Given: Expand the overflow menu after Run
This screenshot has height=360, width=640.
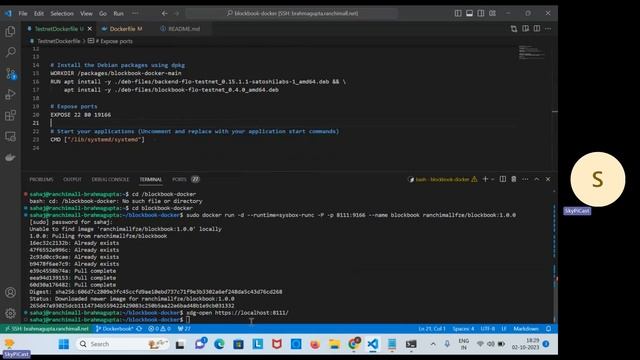Looking at the screenshot, I should pyautogui.click(x=135, y=13).
